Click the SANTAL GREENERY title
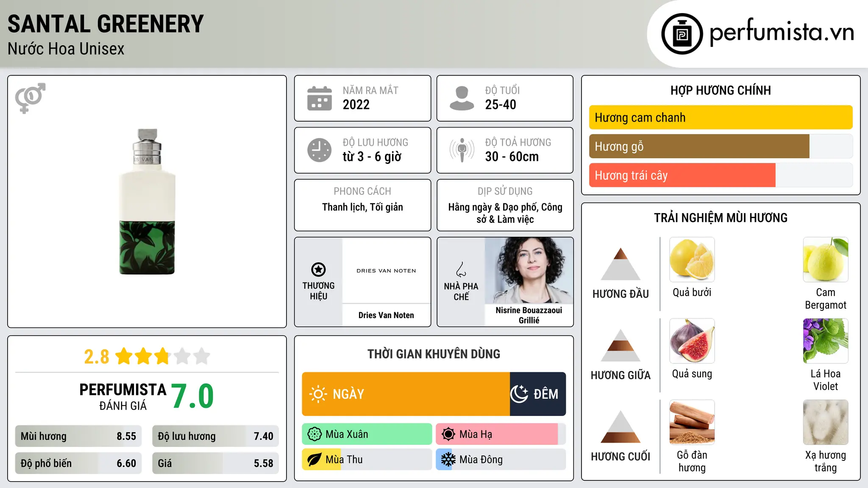 (x=106, y=24)
